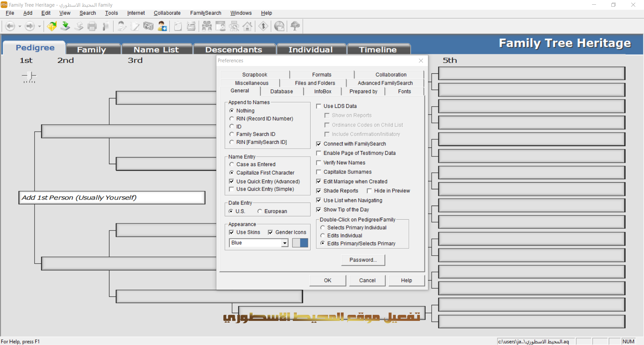Select the European date entry option
Image resolution: width=644 pixels, height=345 pixels.
coord(259,211)
